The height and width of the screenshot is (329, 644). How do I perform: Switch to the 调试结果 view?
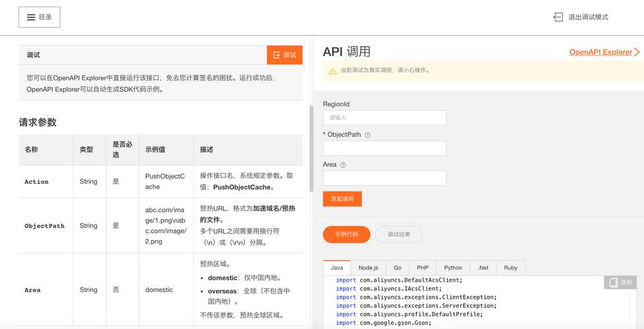pos(398,234)
